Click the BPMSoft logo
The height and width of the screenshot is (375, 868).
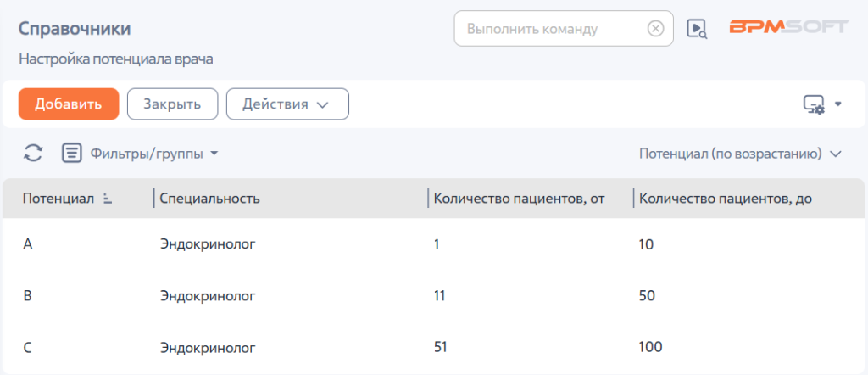[788, 27]
